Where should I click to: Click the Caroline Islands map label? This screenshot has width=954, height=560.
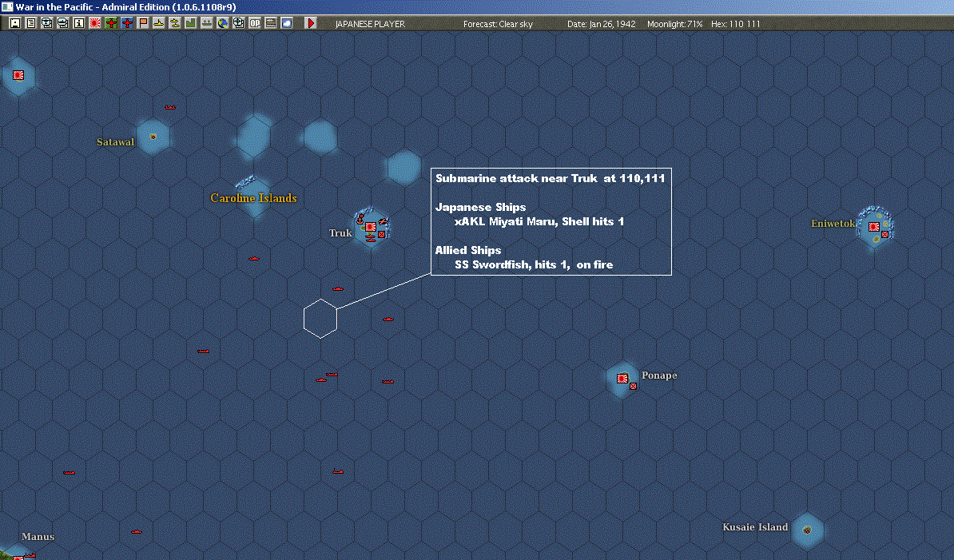[254, 197]
